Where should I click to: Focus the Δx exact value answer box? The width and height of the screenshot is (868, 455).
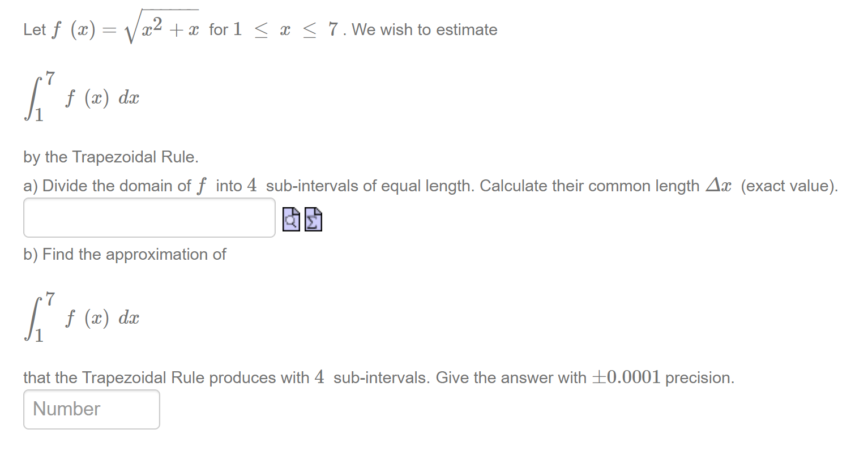pos(149,217)
